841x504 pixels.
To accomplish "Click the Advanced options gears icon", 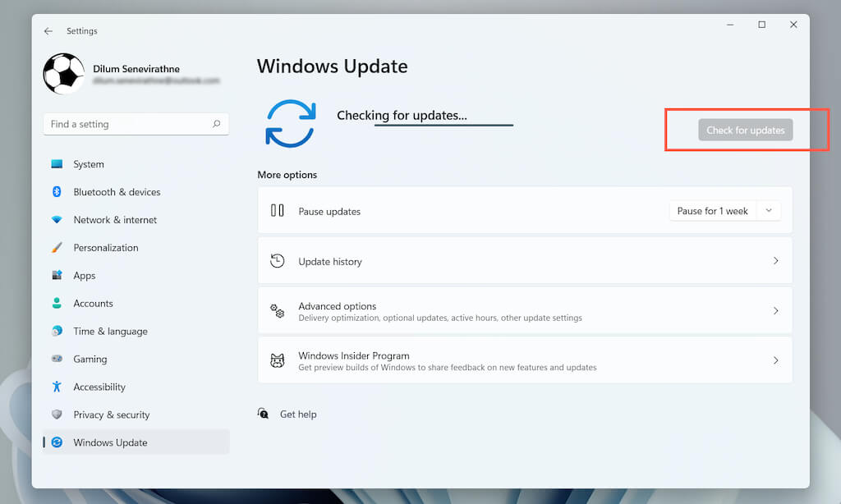I will coord(278,310).
